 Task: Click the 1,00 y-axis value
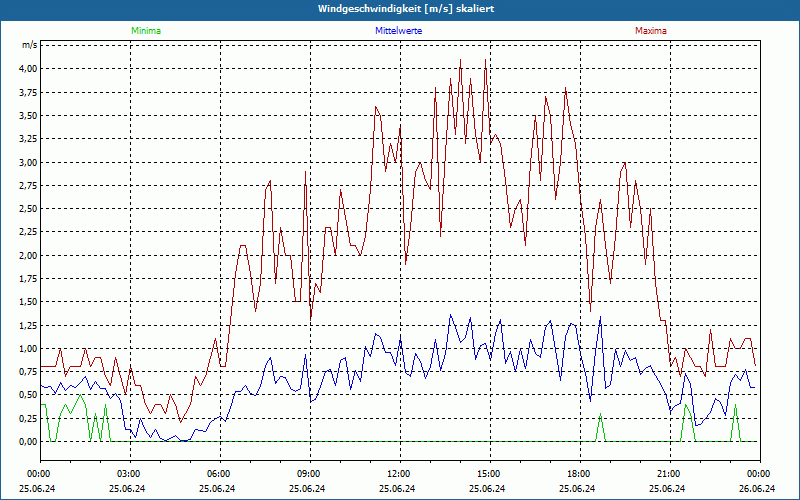[28, 348]
